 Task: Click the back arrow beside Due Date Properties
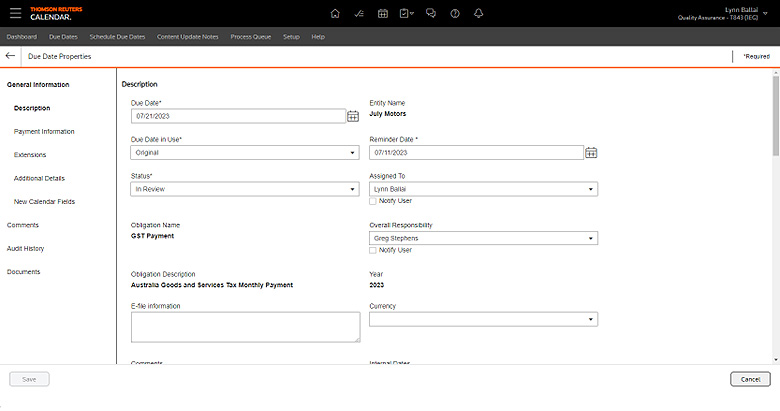tap(11, 56)
